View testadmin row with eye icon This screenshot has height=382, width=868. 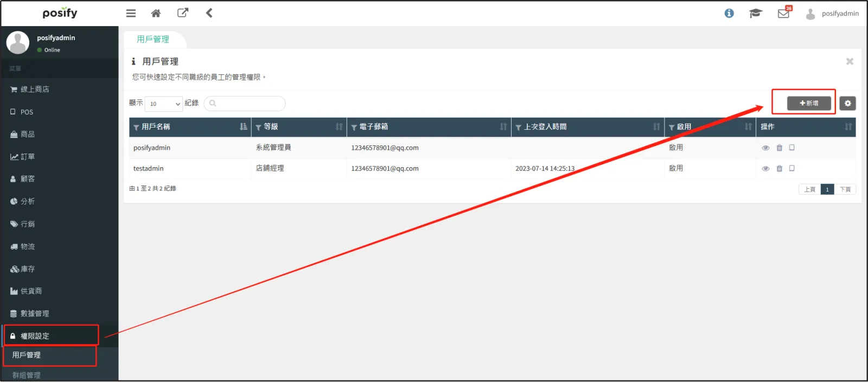coord(765,168)
